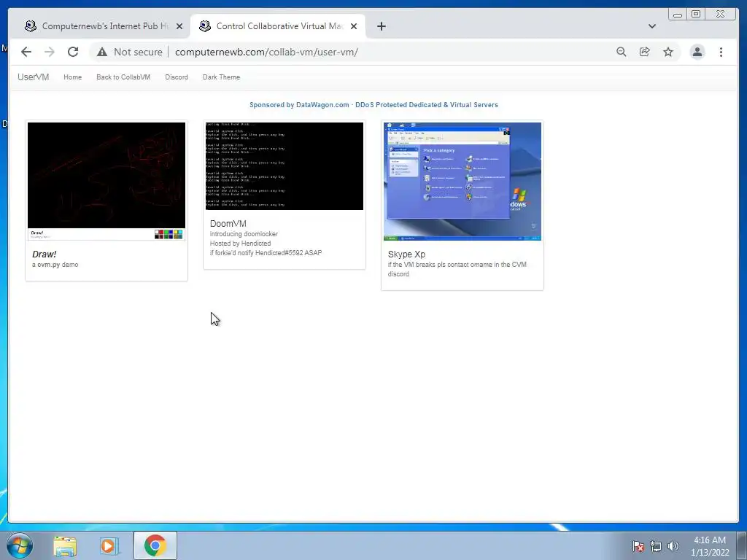Image resolution: width=747 pixels, height=560 pixels.
Task: Open the volume speaker tray icon
Action: point(673,546)
